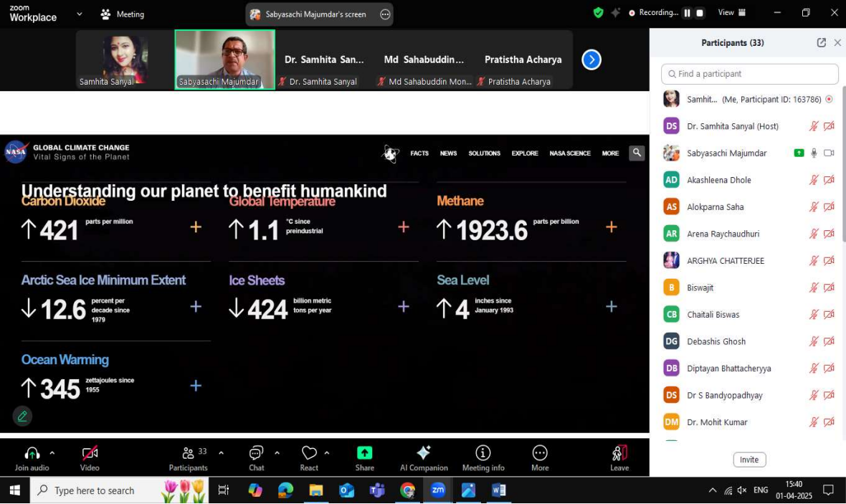The image size is (846, 504).
Task: Expand the Carbon Dioxide plus icon
Action: click(196, 227)
